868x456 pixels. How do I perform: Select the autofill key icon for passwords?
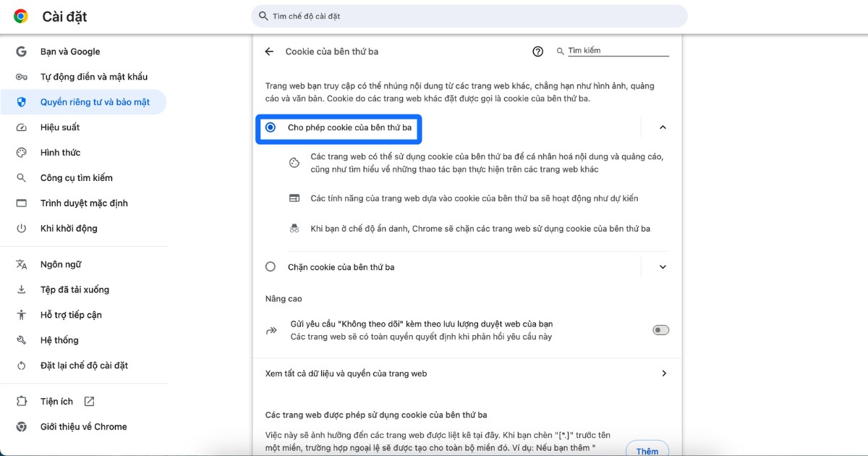(20, 76)
